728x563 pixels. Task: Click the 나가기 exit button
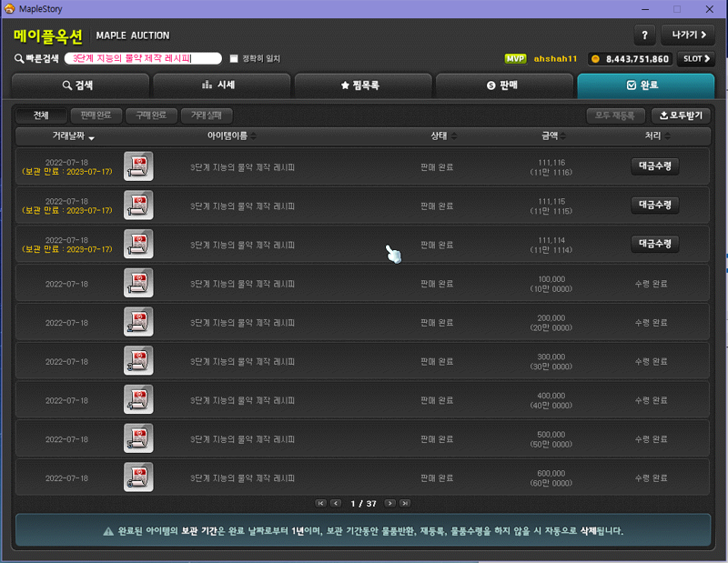pos(688,35)
